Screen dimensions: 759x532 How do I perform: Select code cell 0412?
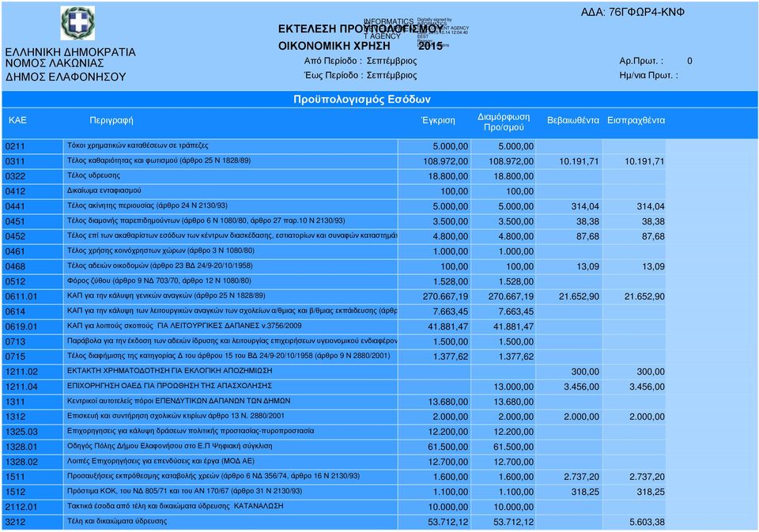32,191
